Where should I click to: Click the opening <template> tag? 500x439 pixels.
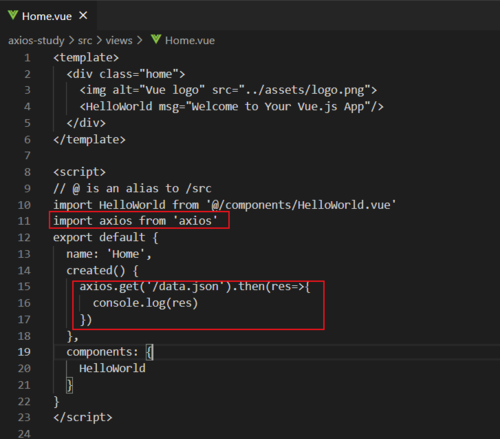coord(86,58)
